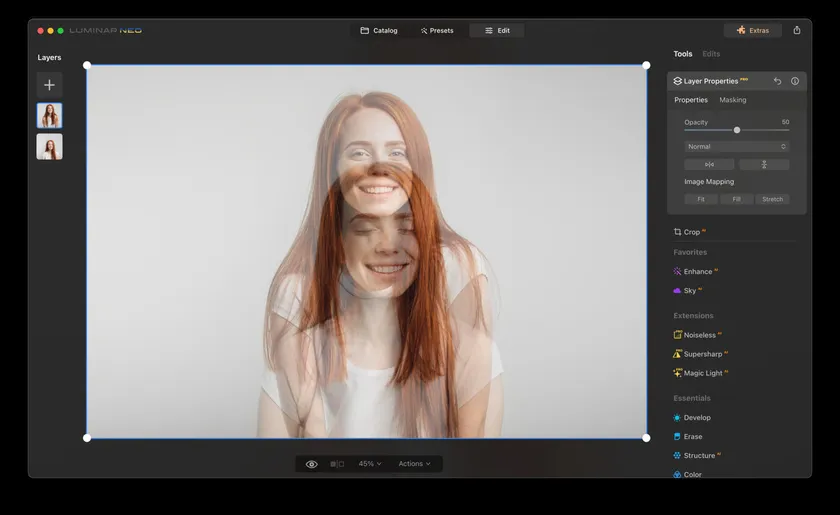Open the Layer Properties info icon
Image resolution: width=840 pixels, height=515 pixels.
pos(795,81)
